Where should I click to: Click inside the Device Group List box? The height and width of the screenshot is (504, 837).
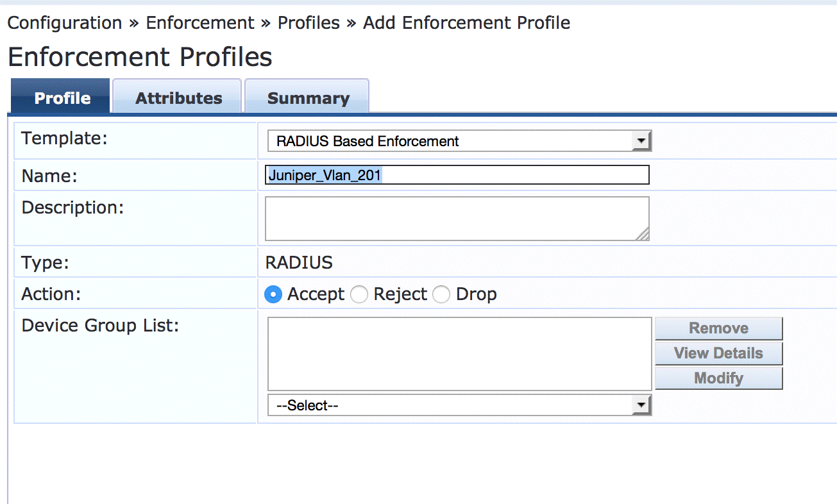[459, 353]
